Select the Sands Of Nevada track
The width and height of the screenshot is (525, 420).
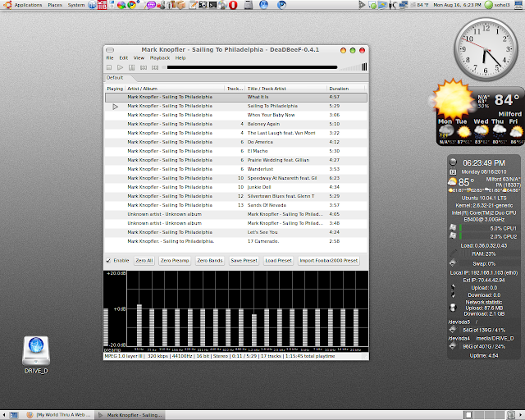236,205
